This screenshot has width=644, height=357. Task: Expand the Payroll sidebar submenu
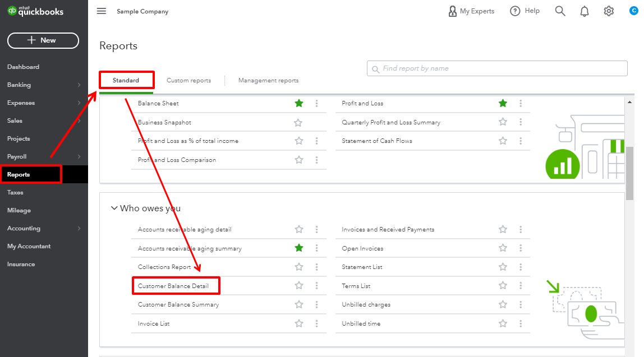point(79,157)
